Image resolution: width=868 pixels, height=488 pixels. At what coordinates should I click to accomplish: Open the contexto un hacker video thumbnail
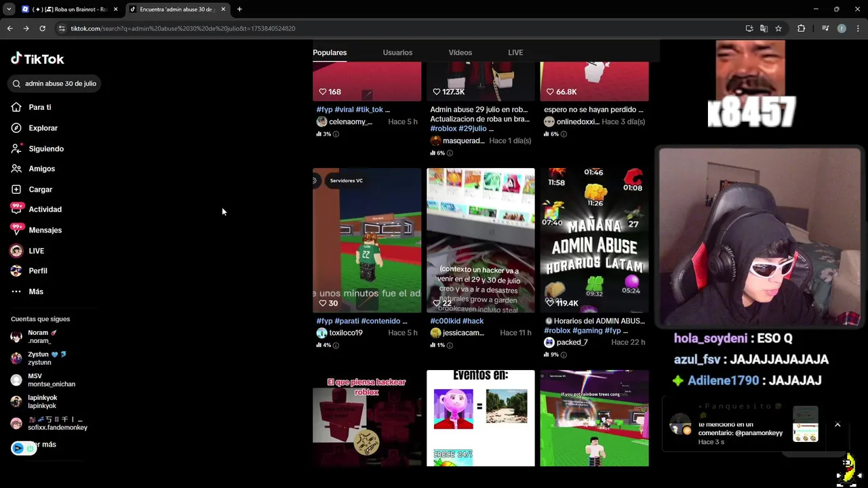481,241
